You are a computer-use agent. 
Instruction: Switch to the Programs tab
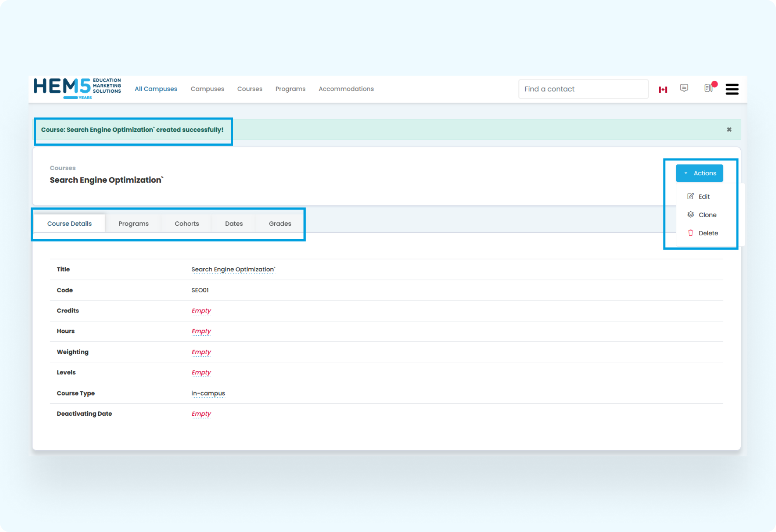(133, 223)
